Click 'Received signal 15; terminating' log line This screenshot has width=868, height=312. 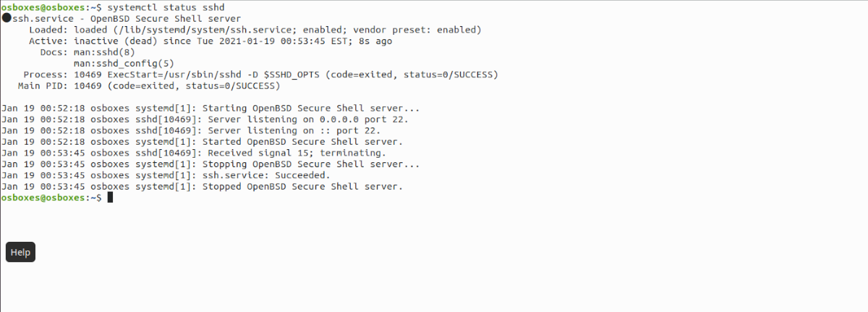[297, 153]
